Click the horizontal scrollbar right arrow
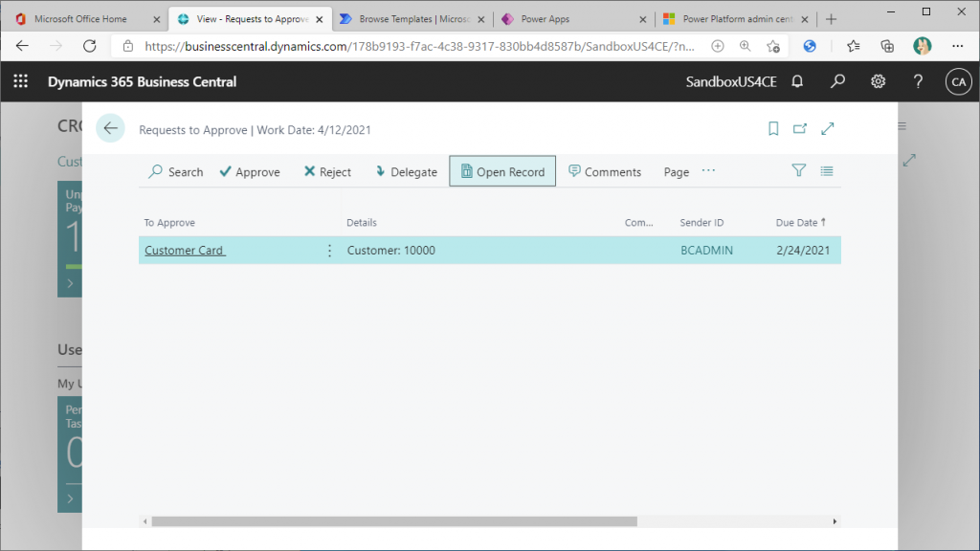This screenshot has width=980, height=551. (x=835, y=521)
